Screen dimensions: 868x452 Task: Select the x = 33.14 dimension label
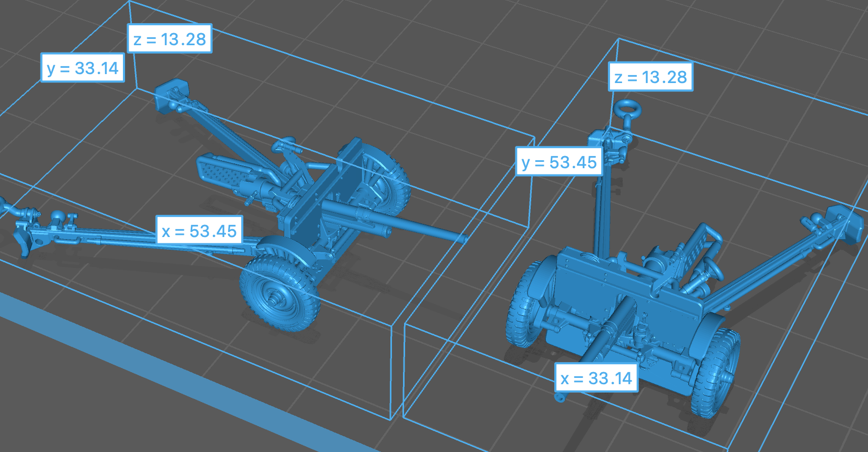click(596, 378)
